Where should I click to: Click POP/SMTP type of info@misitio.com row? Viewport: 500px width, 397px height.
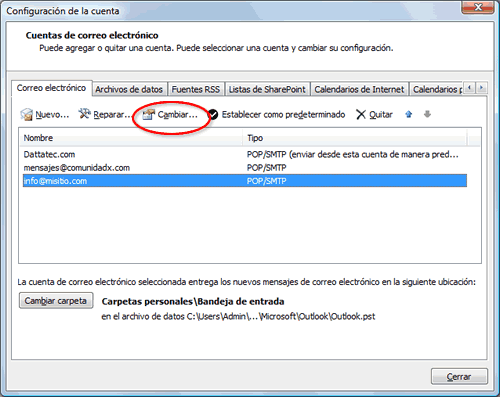(x=267, y=181)
